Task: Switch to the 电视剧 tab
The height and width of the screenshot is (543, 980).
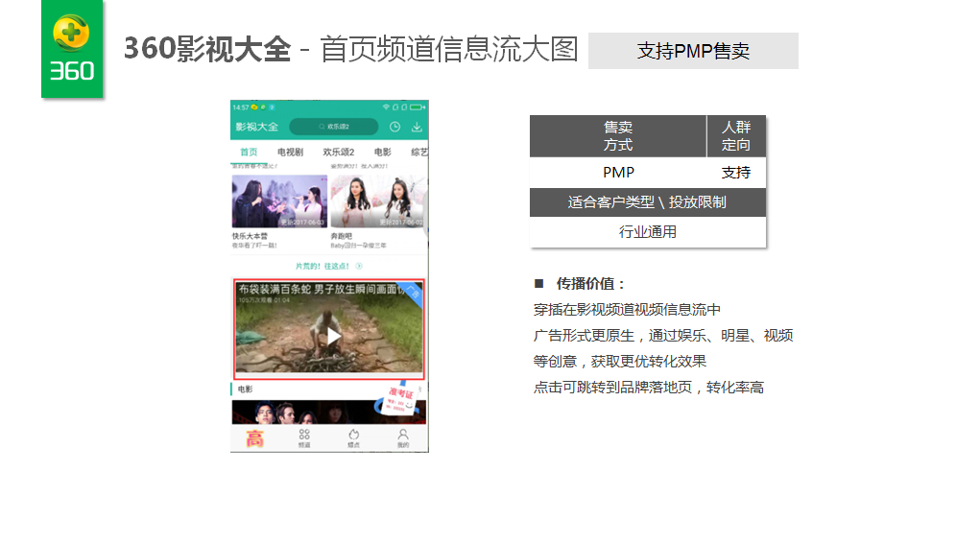Action: [x=290, y=152]
